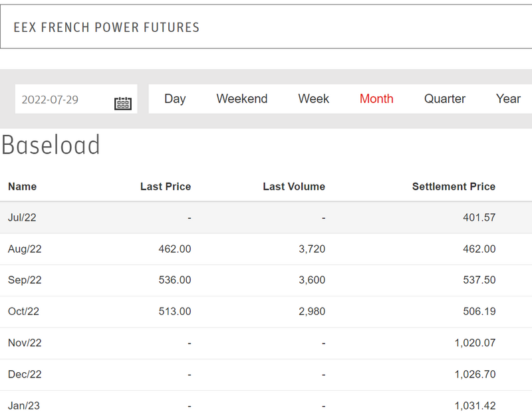Click the Dec/22 contract name
Screen dimensions: 532x416
click(25, 374)
